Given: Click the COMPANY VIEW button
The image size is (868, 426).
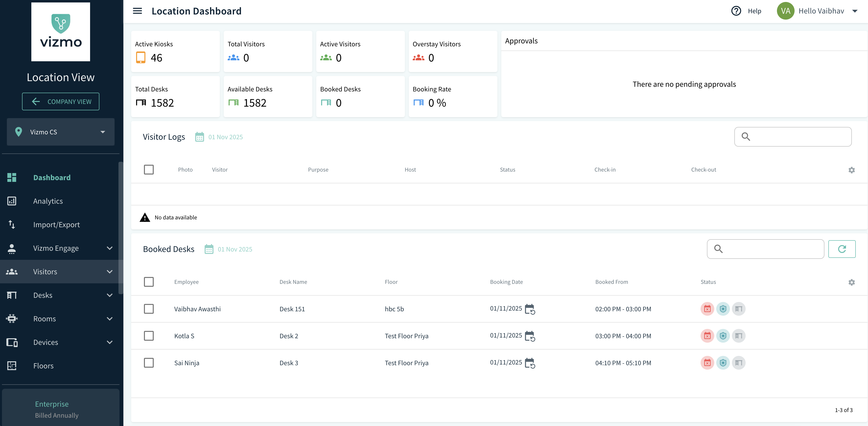Looking at the screenshot, I should coord(61,101).
